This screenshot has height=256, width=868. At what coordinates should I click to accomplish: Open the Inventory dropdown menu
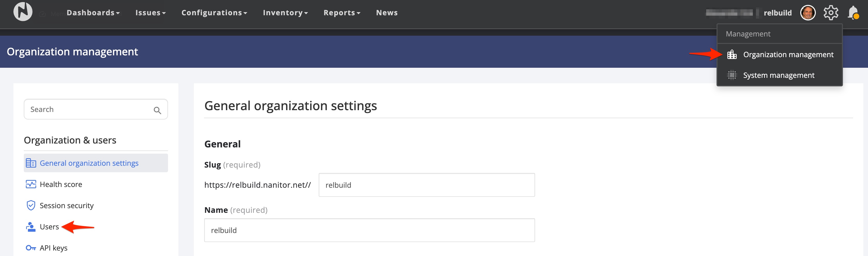tap(285, 13)
